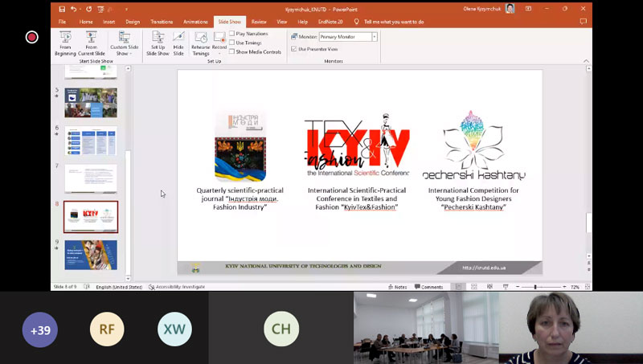Viewport: 643px width, 364px height.
Task: Enable Show Media Controls checkbox
Action: coord(231,51)
